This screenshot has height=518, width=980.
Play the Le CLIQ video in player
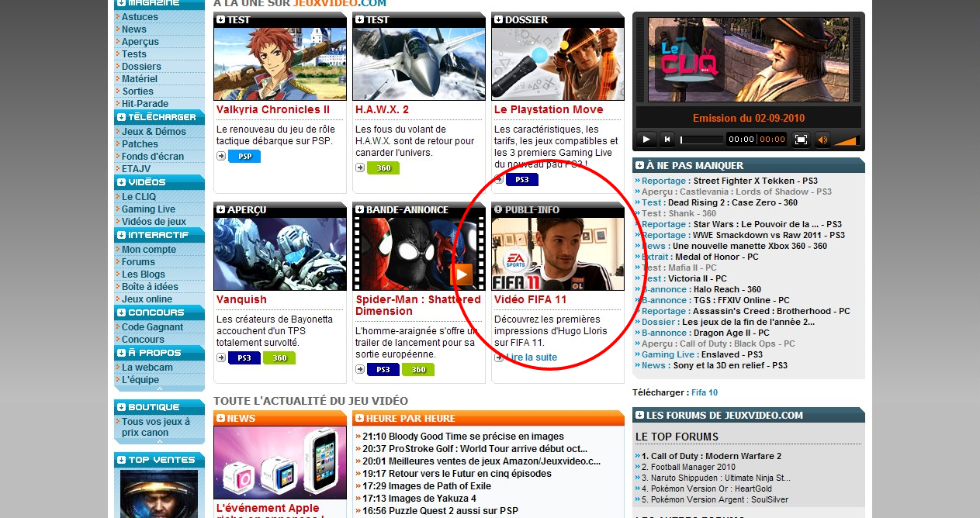646,140
